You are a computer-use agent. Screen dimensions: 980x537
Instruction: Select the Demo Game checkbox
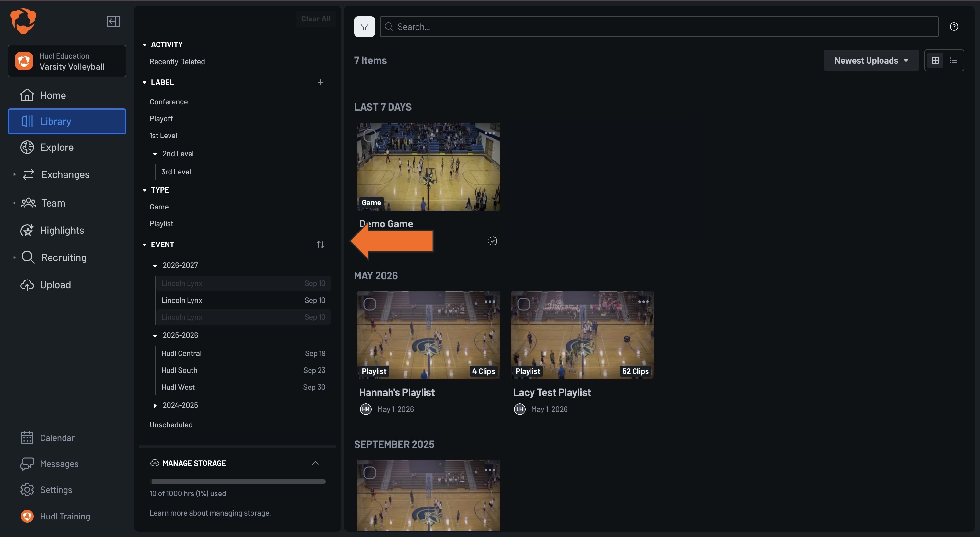pyautogui.click(x=369, y=136)
